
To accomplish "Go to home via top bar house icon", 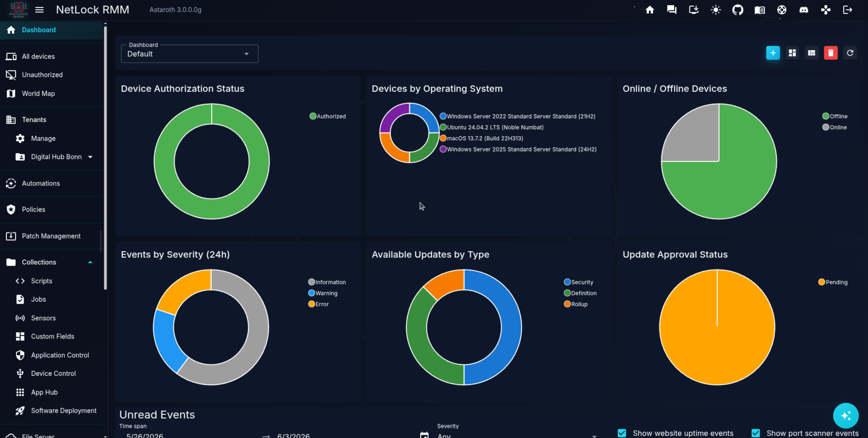I will 650,10.
